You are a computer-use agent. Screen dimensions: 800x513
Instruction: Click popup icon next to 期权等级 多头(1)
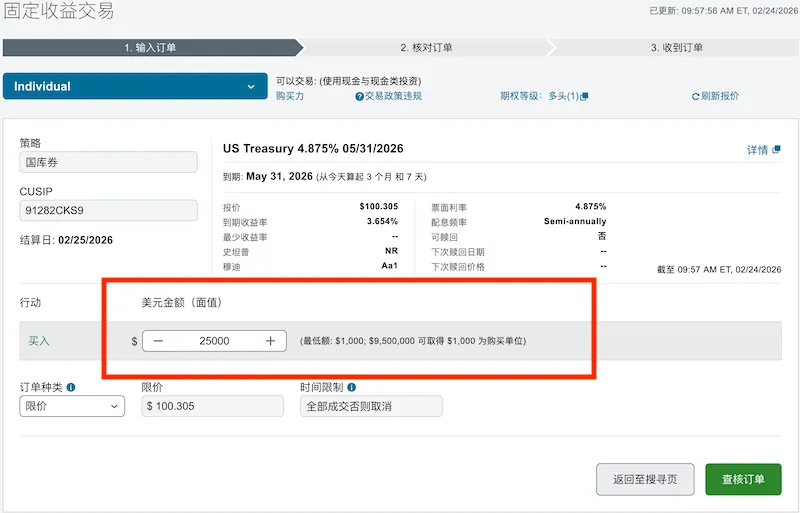coord(585,96)
